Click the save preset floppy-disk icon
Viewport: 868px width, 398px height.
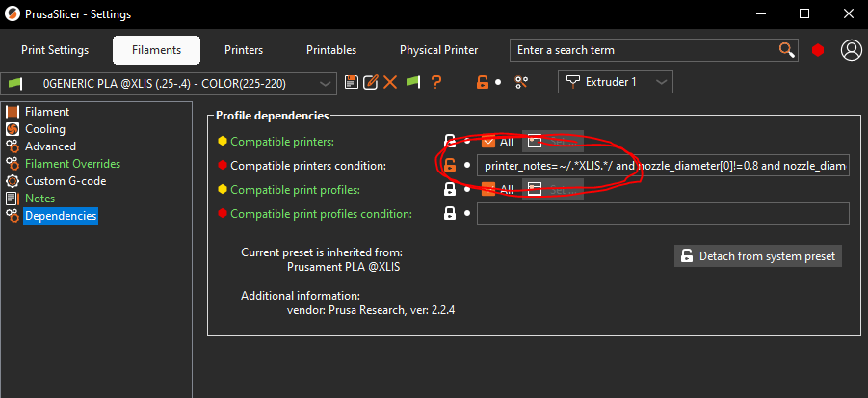tap(351, 82)
